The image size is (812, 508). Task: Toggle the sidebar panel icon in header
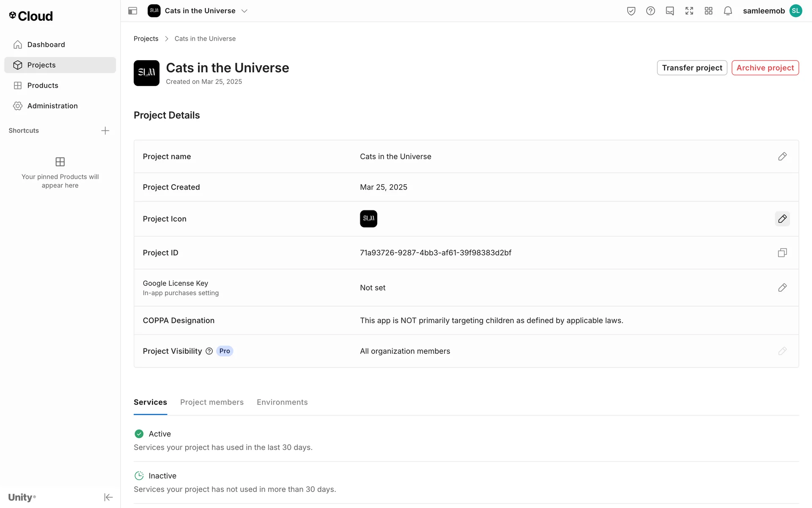[x=132, y=11]
